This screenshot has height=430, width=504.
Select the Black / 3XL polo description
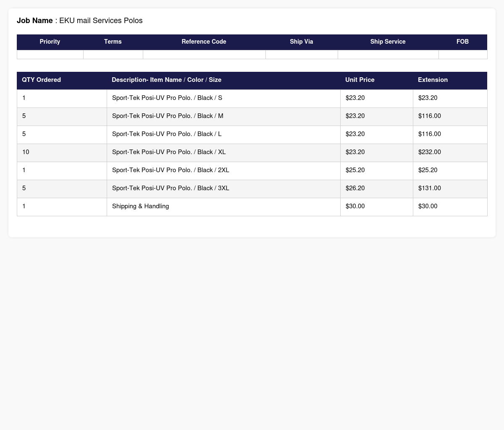171,188
